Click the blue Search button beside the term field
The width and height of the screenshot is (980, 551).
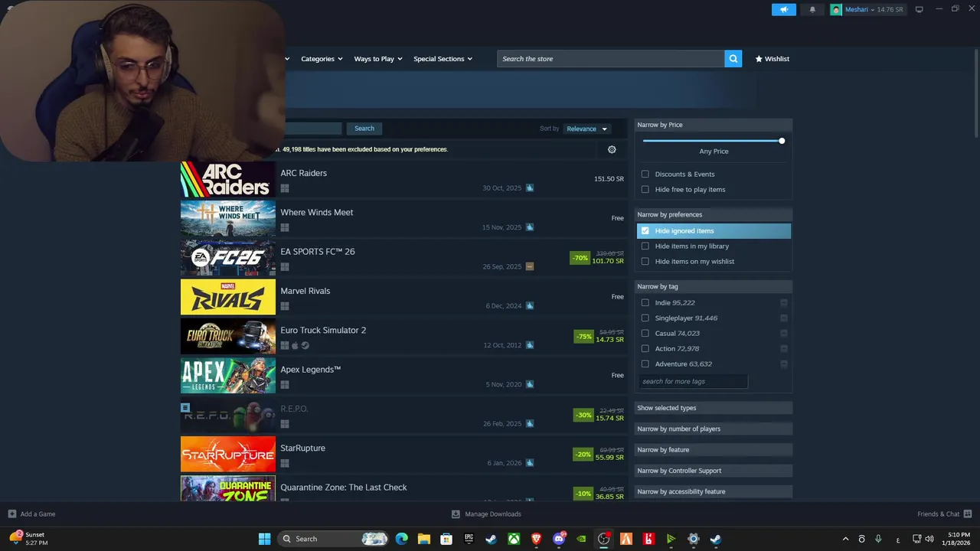coord(364,129)
